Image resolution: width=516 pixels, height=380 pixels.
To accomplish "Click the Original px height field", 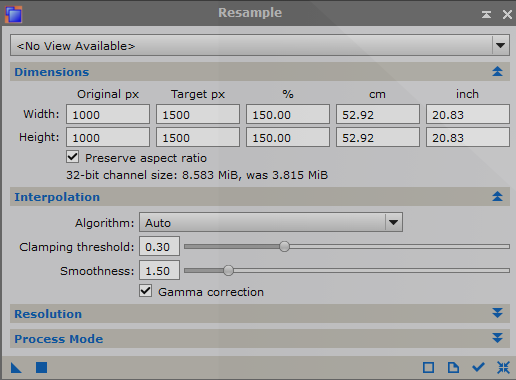I will tap(108, 137).
